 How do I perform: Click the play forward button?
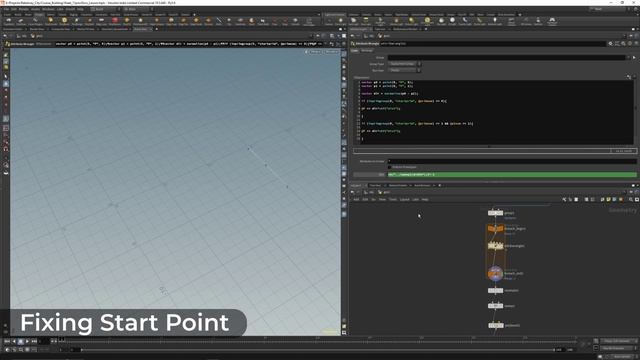pyautogui.click(x=27, y=341)
